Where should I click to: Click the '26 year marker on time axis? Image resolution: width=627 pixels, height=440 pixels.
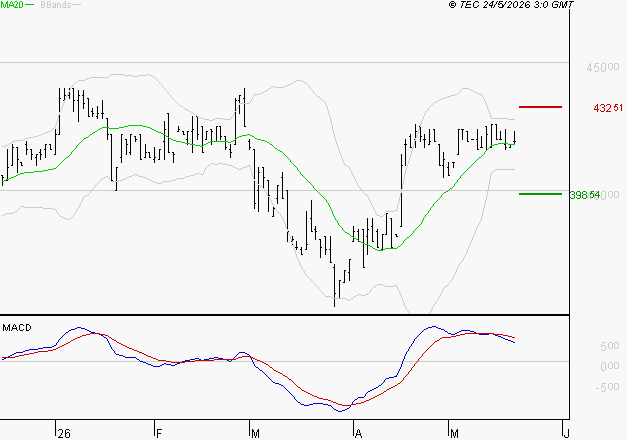click(x=63, y=433)
